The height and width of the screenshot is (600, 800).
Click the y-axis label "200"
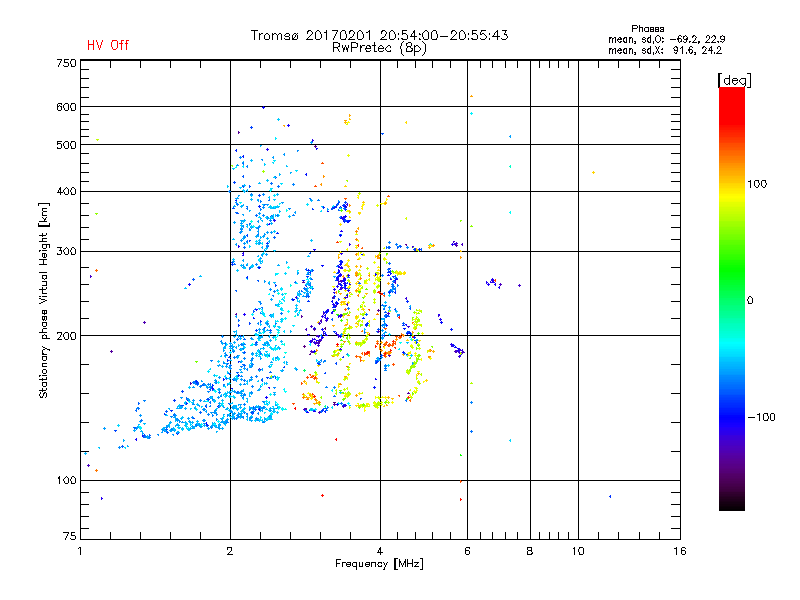(66, 336)
